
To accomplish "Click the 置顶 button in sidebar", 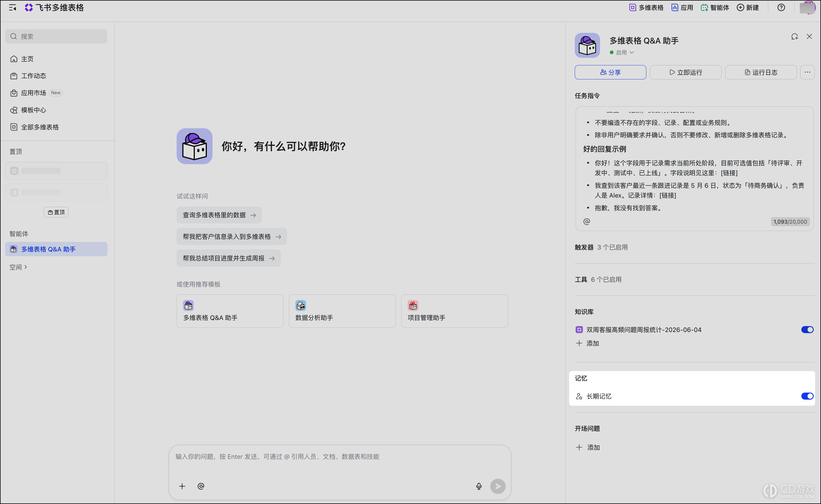I will (x=56, y=212).
